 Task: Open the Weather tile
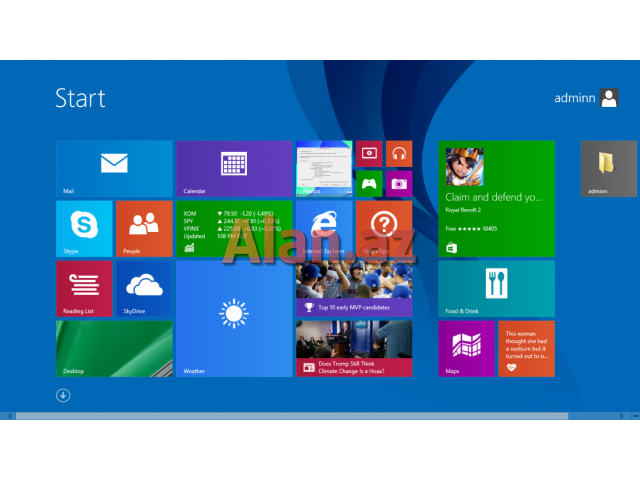pyautogui.click(x=234, y=319)
